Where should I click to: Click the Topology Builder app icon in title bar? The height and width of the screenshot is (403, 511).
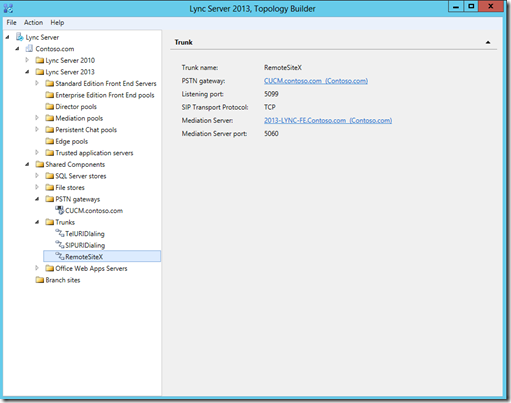[x=8, y=8]
